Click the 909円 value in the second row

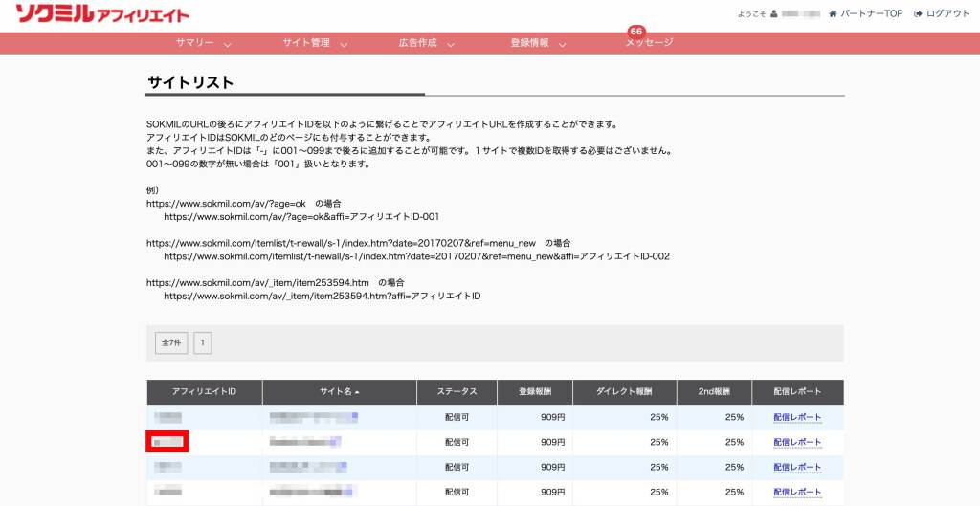point(552,442)
